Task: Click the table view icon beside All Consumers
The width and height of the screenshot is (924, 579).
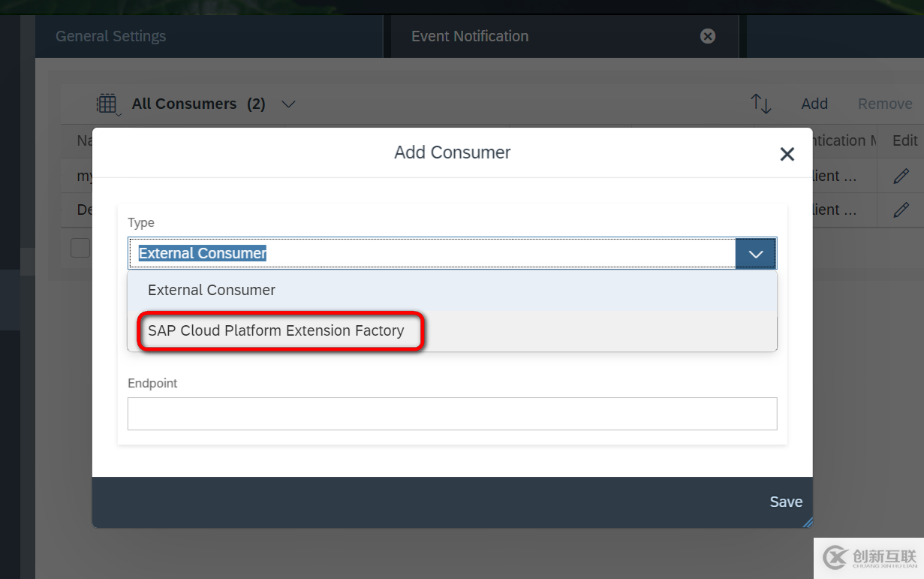Action: 107,104
